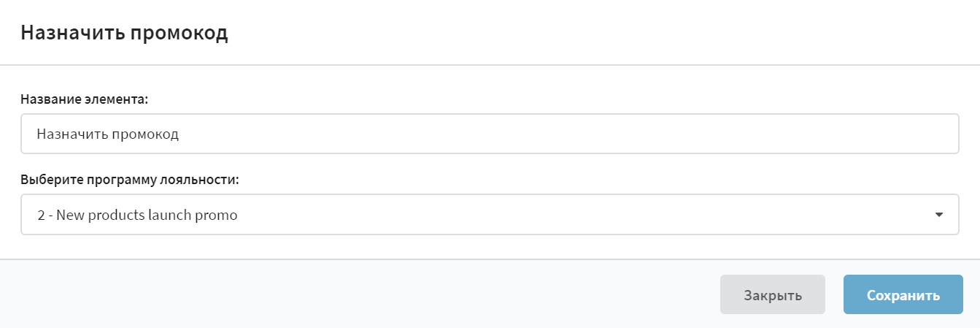Click the 'Выберите программу лояльности:' label

tap(130, 179)
